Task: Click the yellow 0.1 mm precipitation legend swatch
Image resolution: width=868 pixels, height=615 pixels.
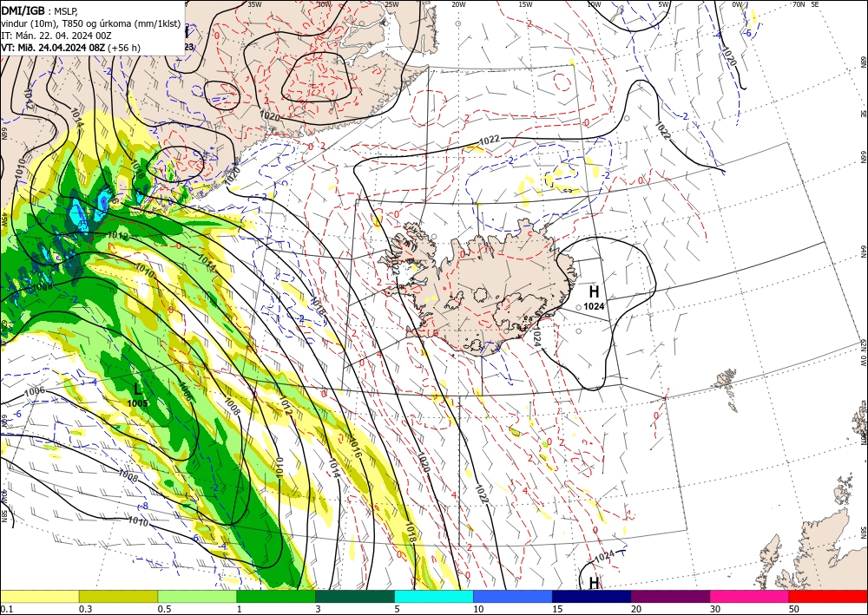Action: pyautogui.click(x=40, y=596)
